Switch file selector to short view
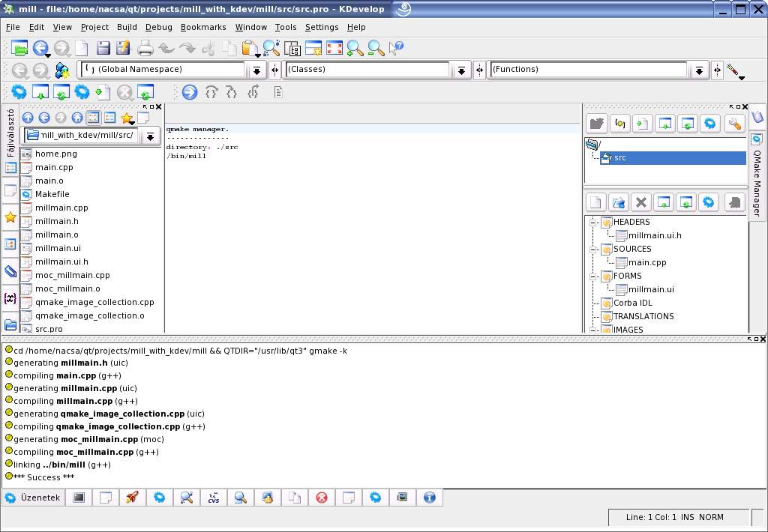The image size is (768, 532). [93, 118]
